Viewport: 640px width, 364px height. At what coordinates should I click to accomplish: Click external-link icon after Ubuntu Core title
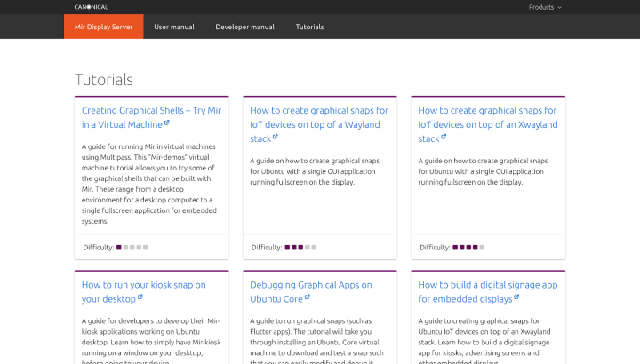[307, 297]
